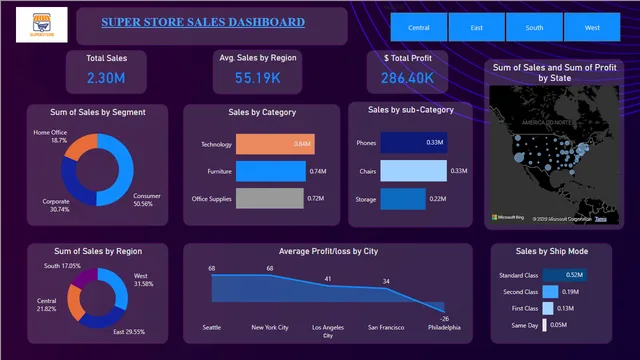Select the Technology bar in Sales by Category
The image size is (640, 360).
pyautogui.click(x=275, y=144)
